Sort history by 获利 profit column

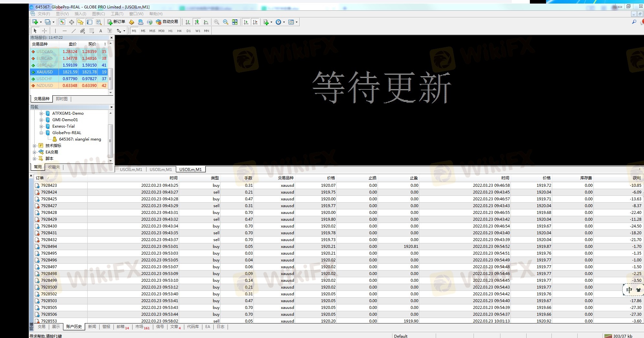[x=619, y=178]
